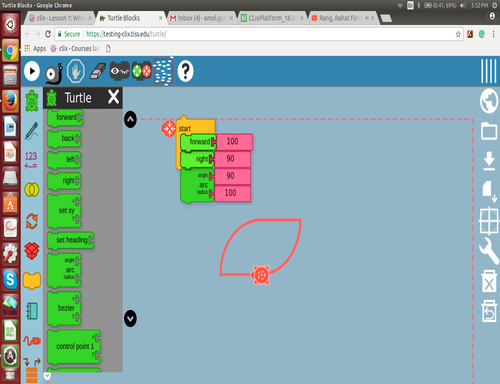The width and height of the screenshot is (500, 384).
Task: Select the arc block in palette
Action: point(64,270)
